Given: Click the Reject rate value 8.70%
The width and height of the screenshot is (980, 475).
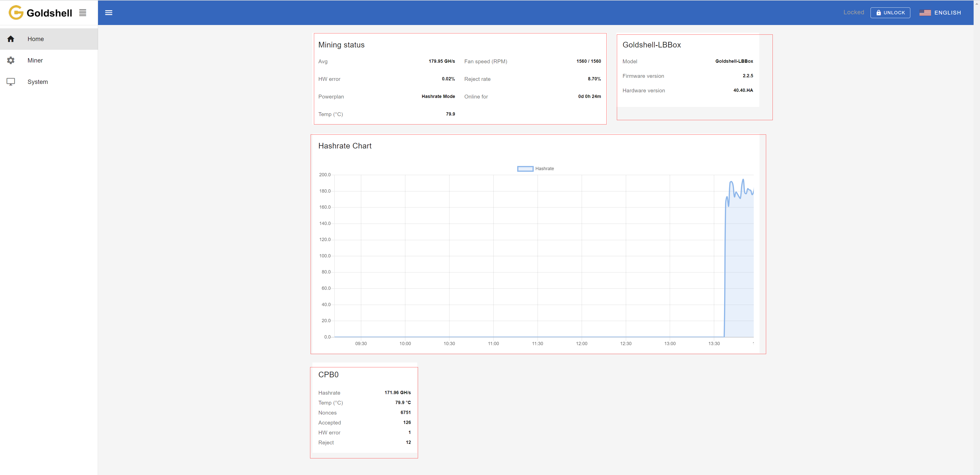Looking at the screenshot, I should tap(594, 79).
